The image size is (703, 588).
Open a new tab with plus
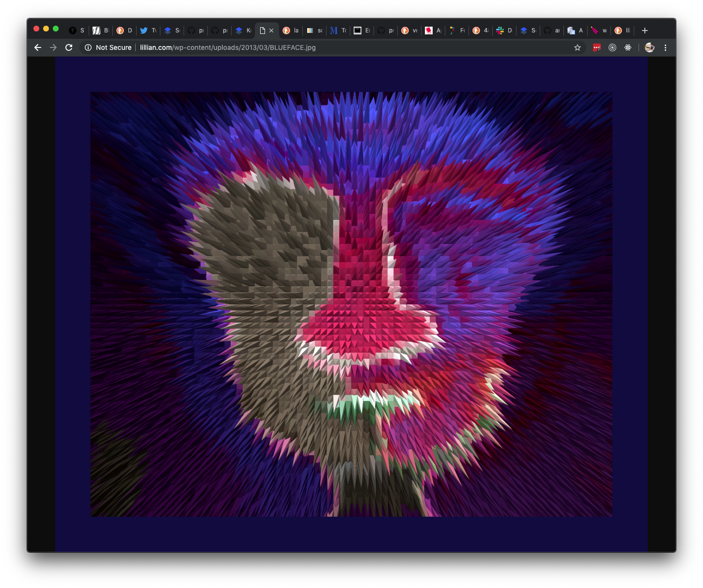tap(645, 31)
